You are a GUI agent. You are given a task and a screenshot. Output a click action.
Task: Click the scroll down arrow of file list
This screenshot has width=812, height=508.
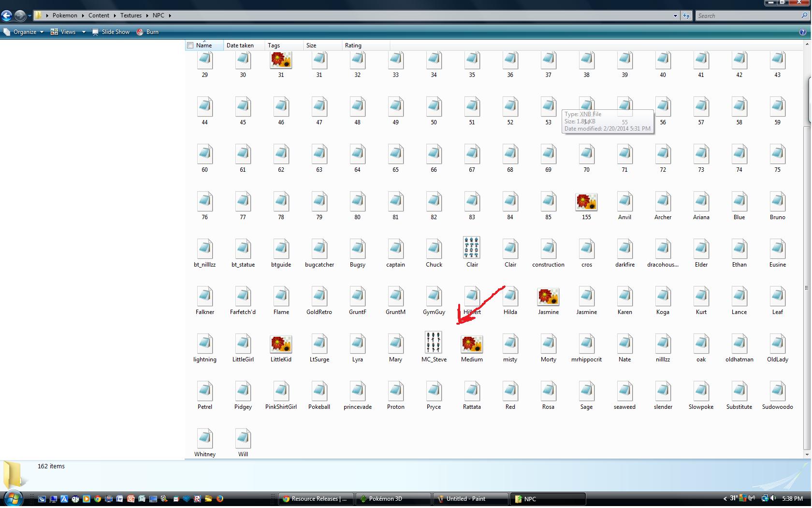807,455
